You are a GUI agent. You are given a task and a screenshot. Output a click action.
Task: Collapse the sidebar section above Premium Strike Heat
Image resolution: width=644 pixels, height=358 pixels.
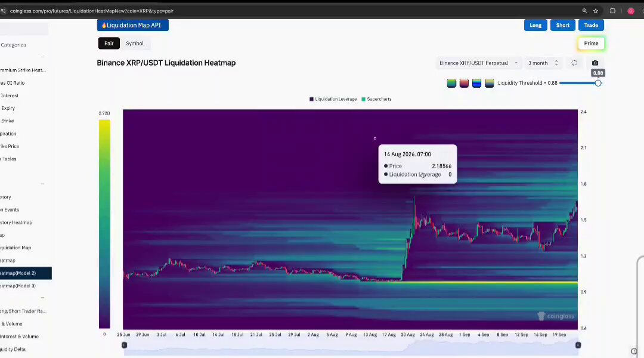[43, 57]
